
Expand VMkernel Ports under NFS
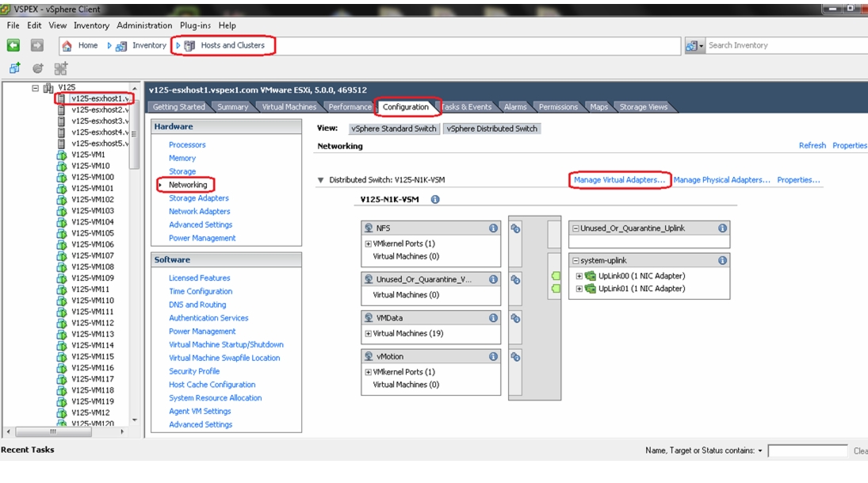coord(368,243)
